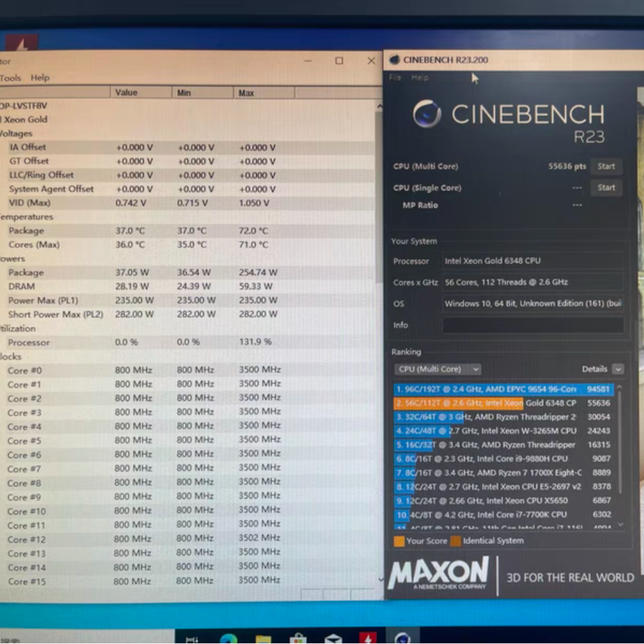
Task: Click the Task View taskbar icon
Action: (x=192, y=637)
